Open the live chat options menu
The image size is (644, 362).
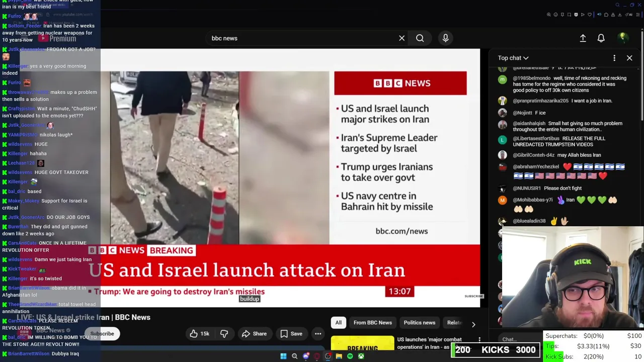click(x=614, y=58)
